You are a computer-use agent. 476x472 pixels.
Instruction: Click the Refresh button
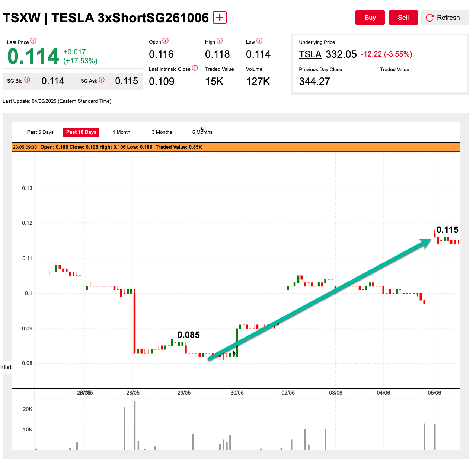point(445,18)
